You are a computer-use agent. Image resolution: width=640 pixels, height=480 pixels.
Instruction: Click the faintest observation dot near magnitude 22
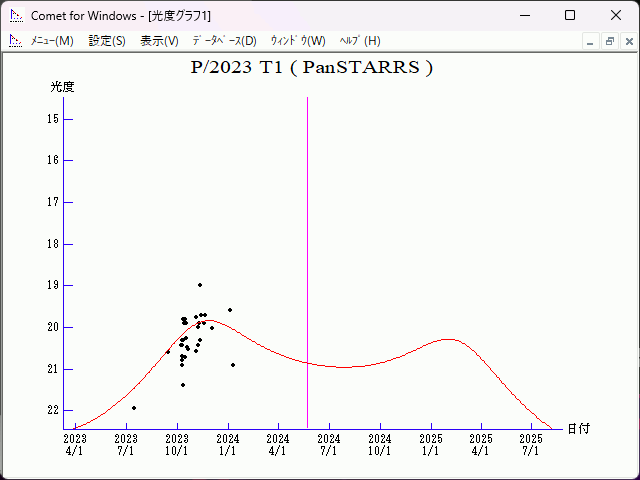pos(134,408)
